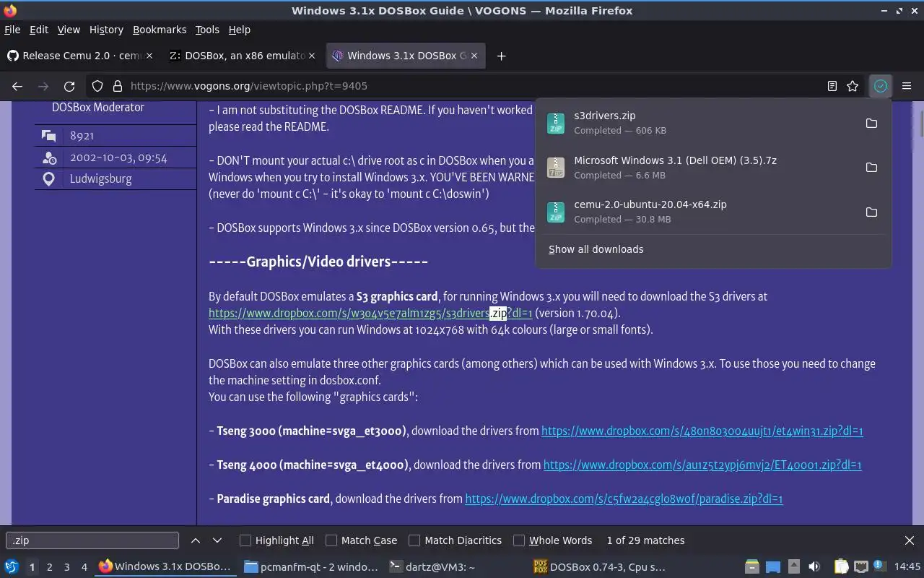Click the find text field containing .zip
Viewport: 924px width, 578px height.
point(92,540)
